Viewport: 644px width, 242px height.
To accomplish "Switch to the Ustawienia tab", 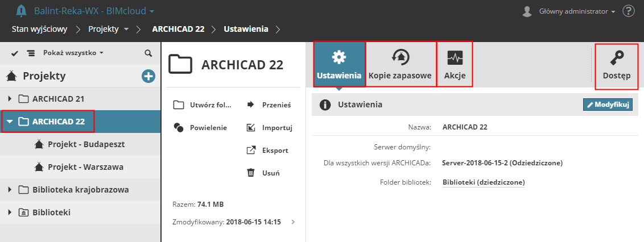I will click(339, 64).
